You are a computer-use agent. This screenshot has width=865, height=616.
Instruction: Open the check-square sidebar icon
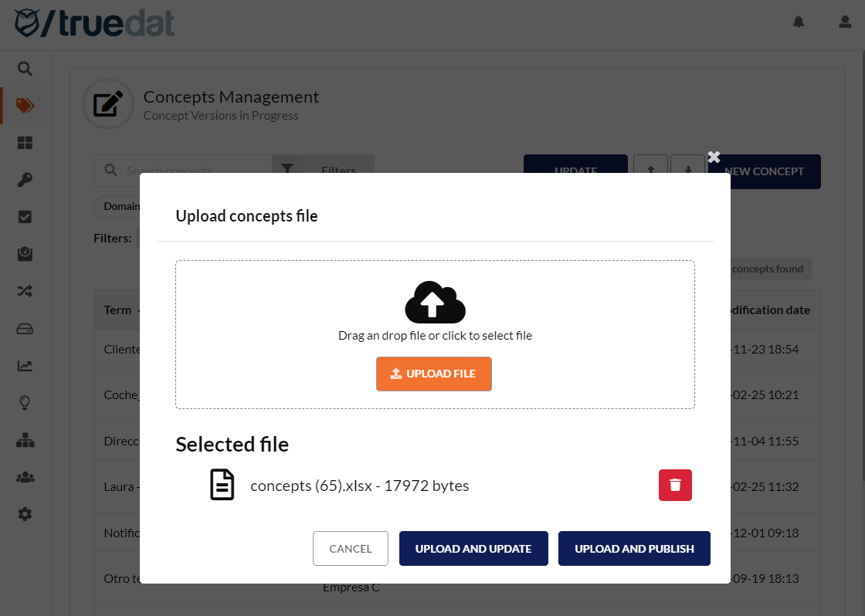(x=25, y=217)
